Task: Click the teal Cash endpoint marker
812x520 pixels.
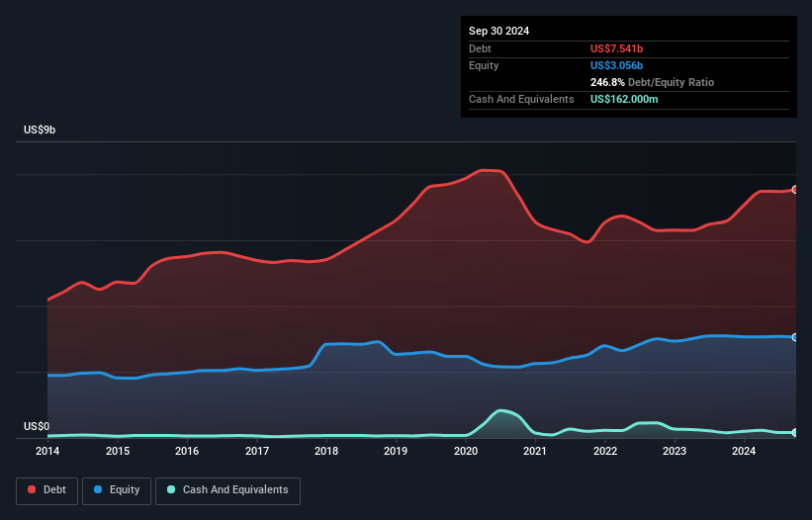Action: coord(794,433)
